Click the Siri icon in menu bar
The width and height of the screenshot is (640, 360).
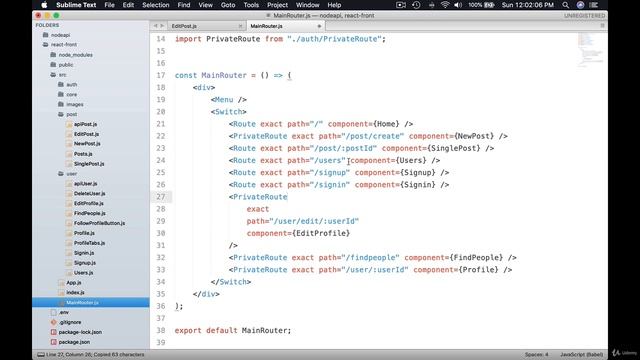tap(580, 5)
